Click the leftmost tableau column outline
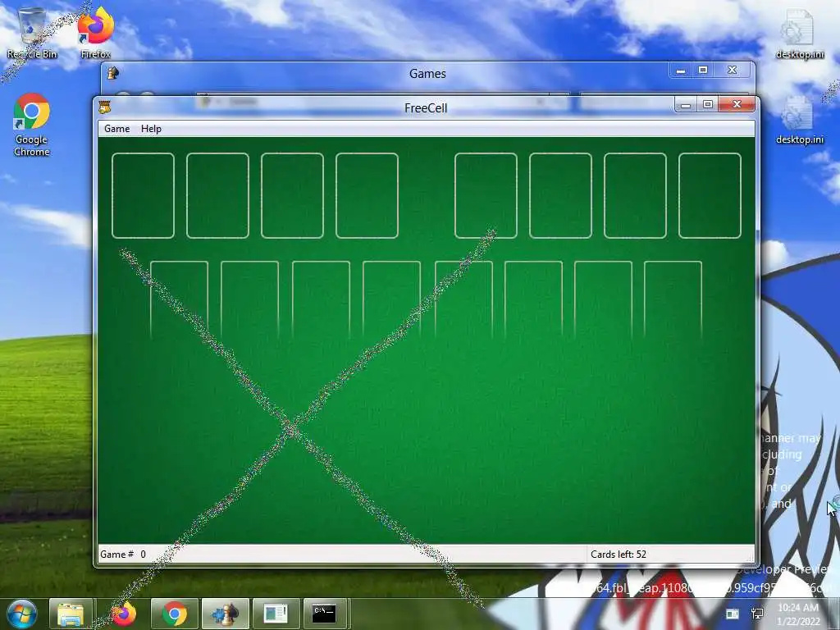This screenshot has height=630, width=840. tap(179, 300)
